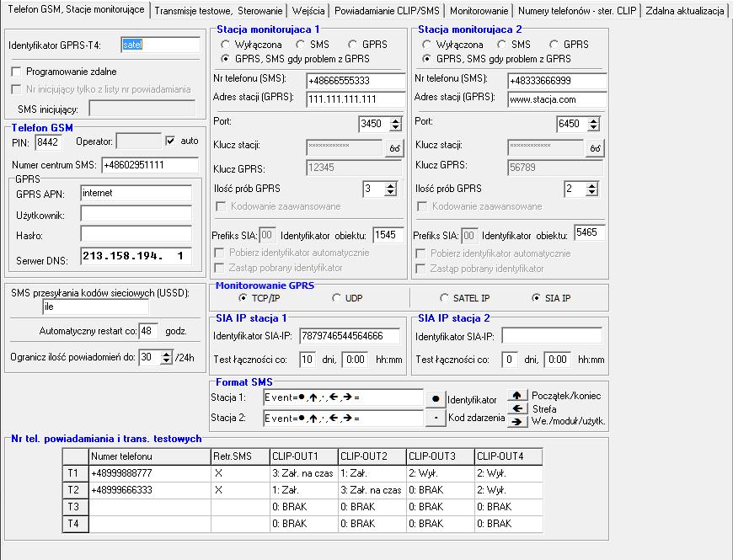This screenshot has height=560, width=733.
Task: Click station 1 Identyfikator obiektu field
Action: tap(388, 235)
